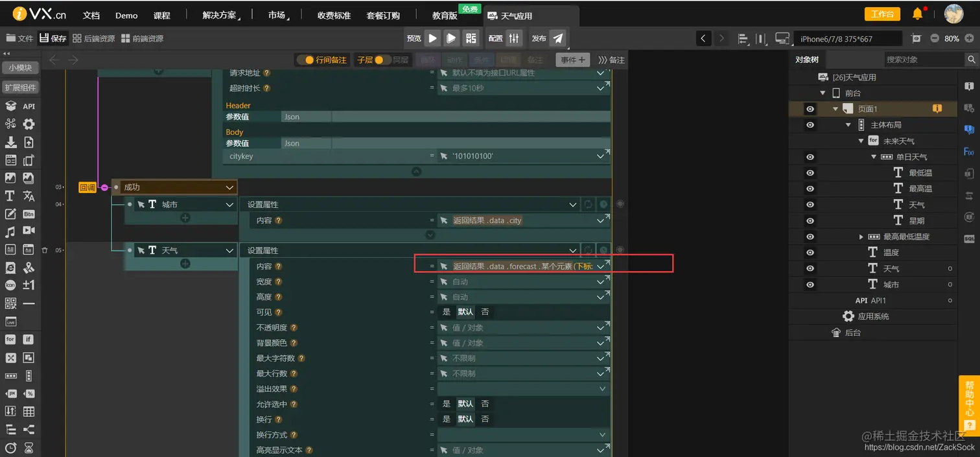Click the Save (保存) toolbar button

pos(53,38)
